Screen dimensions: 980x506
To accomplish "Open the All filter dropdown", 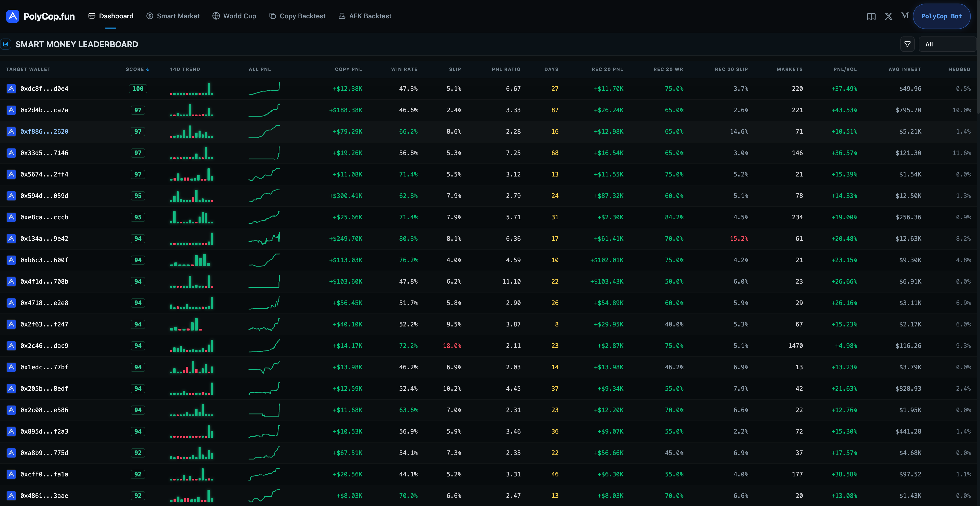I will [x=947, y=44].
